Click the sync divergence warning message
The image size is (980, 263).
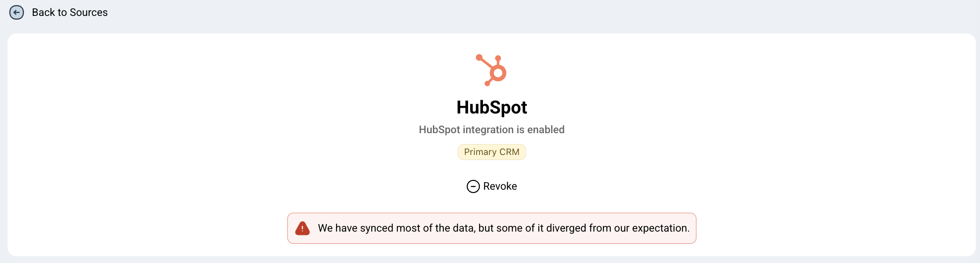tap(503, 228)
